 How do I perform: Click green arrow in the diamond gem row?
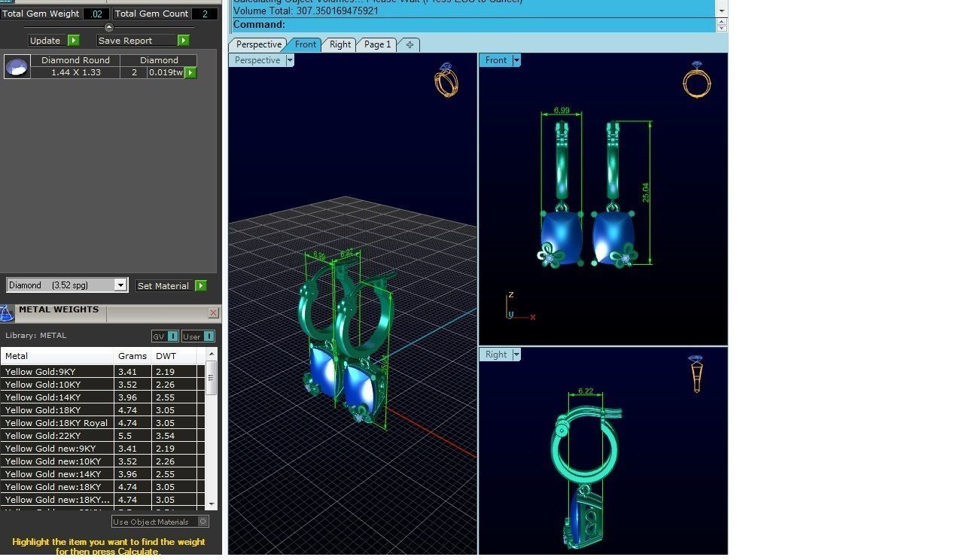coord(190,72)
